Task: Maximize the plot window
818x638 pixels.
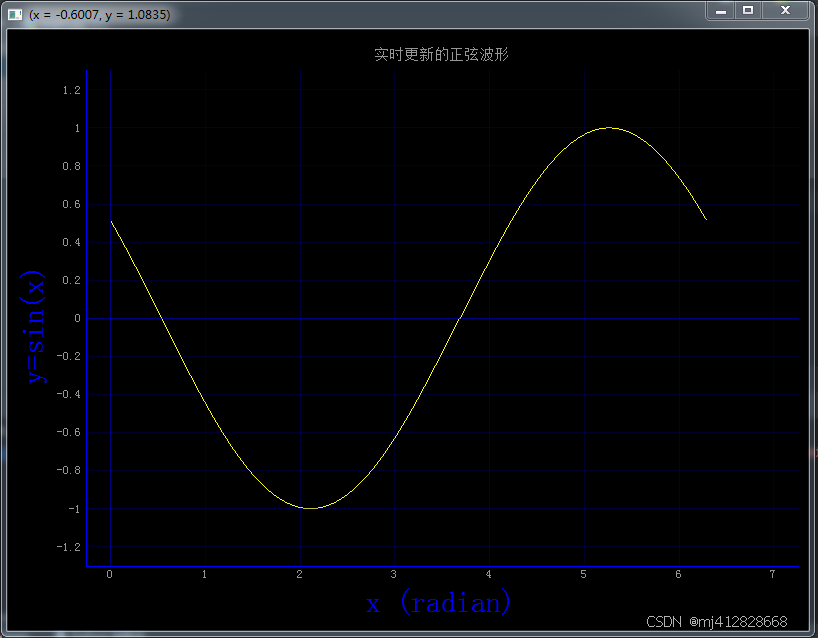Action: click(x=748, y=10)
